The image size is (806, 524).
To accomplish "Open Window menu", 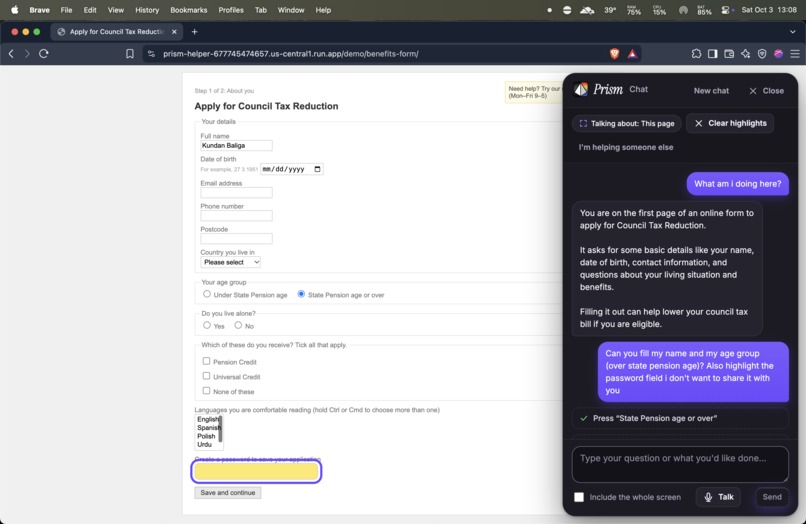I will [291, 10].
